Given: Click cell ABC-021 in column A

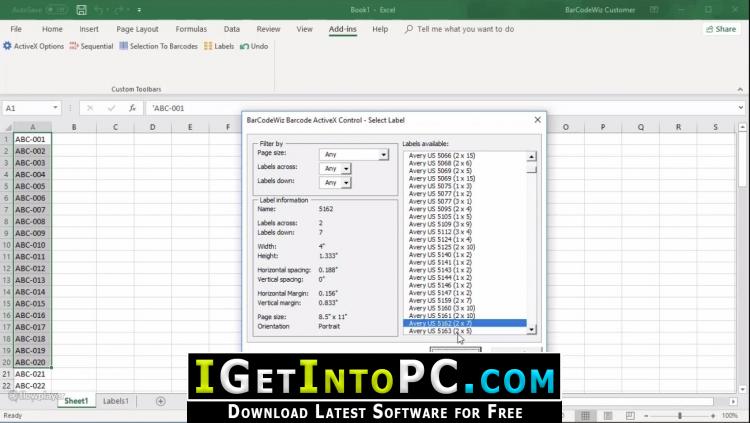Looking at the screenshot, I should coord(33,374).
